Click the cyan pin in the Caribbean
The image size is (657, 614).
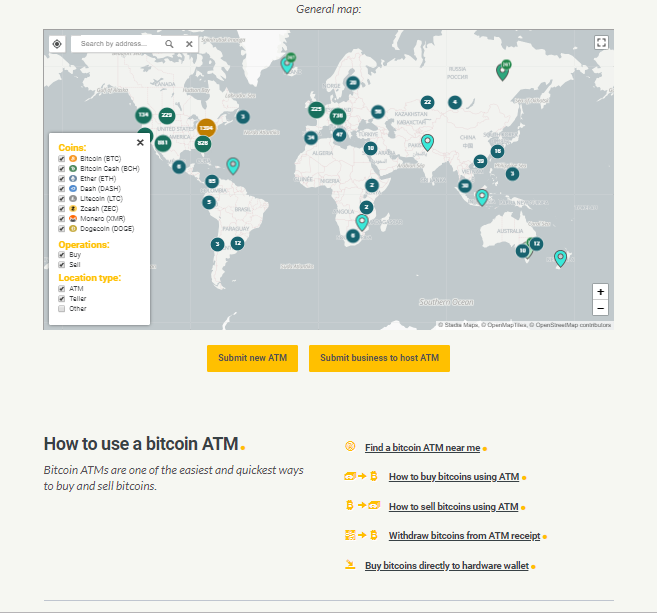[233, 166]
